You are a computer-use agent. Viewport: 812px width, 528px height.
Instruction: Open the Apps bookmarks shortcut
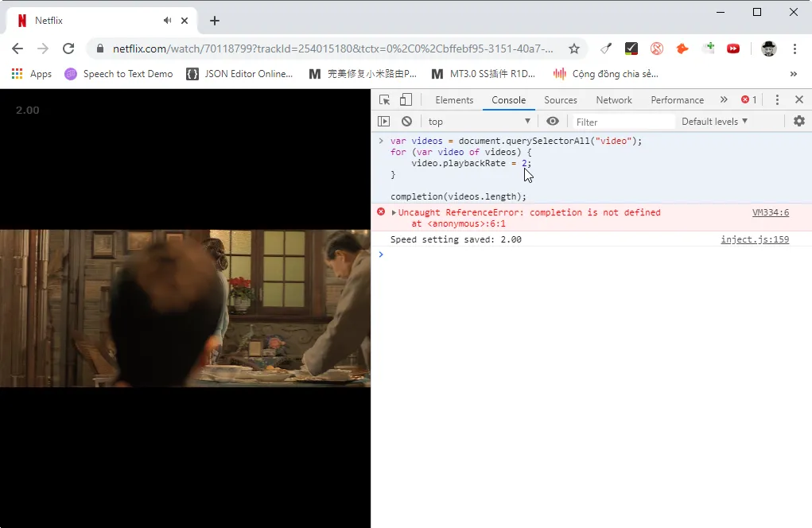point(32,74)
